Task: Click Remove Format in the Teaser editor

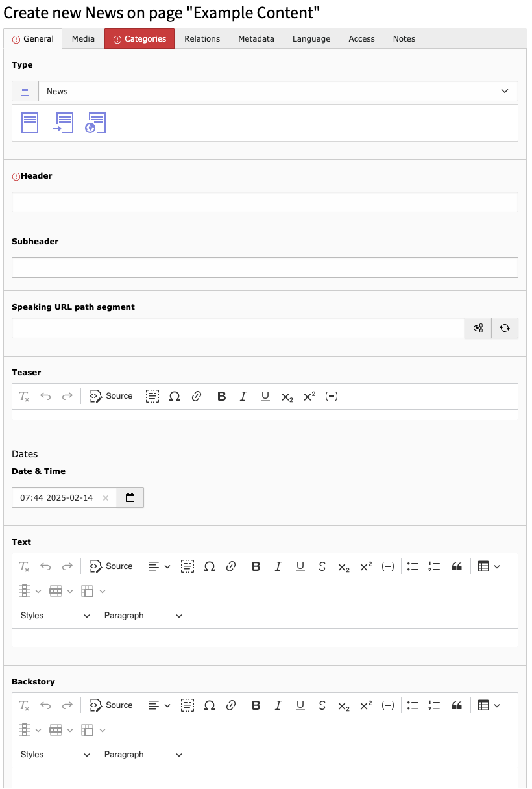Action: (24, 396)
